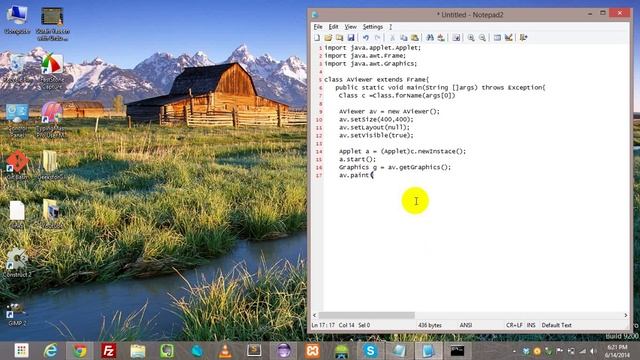
Task: Click line 'AViewer av = new AViewer();'
Action: tap(389, 111)
